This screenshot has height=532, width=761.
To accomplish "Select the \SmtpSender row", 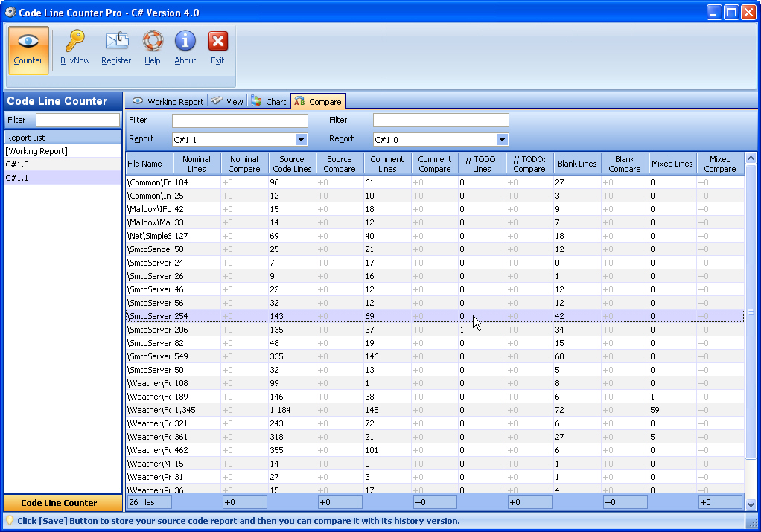I will (x=435, y=249).
